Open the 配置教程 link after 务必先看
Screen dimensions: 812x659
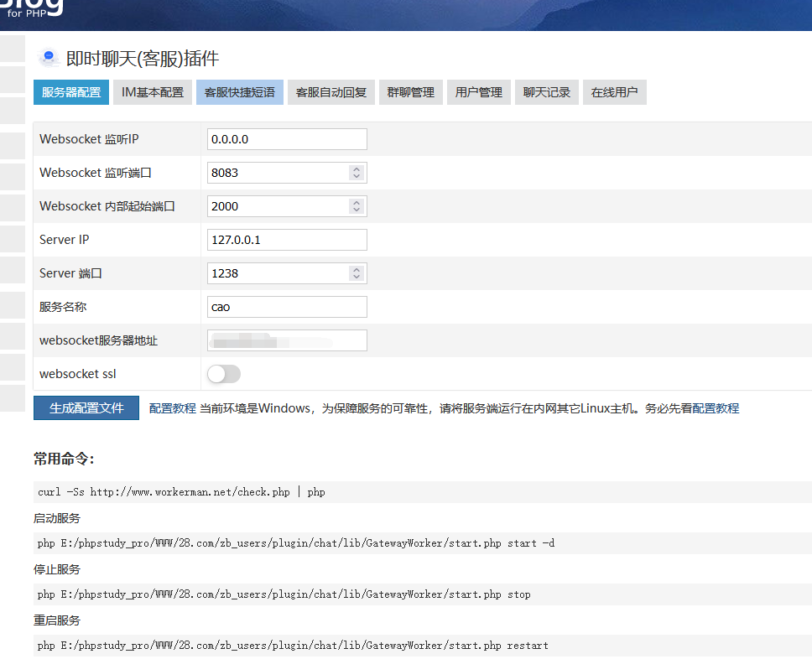tap(716, 408)
